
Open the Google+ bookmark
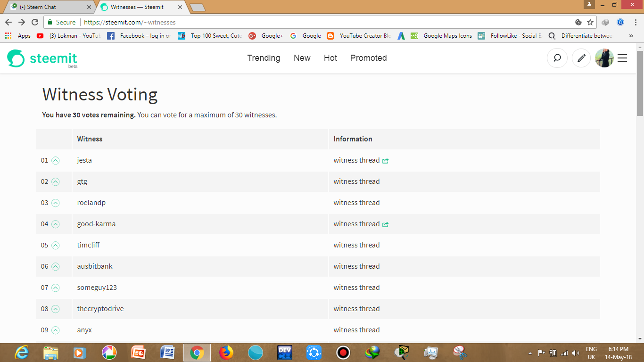coord(266,36)
